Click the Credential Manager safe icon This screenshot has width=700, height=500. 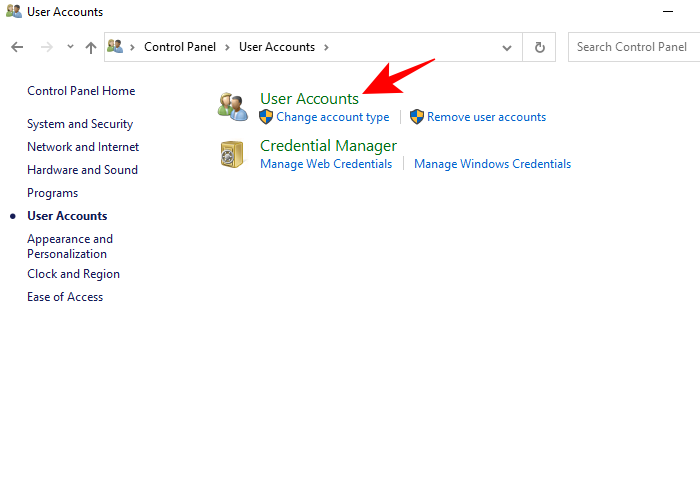pyautogui.click(x=233, y=154)
